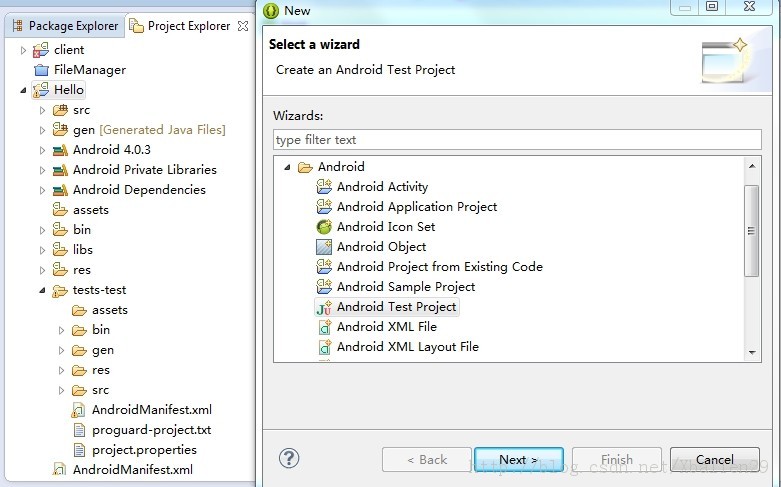Switch to the Package Explorer tab
The width and height of the screenshot is (781, 487).
tap(65, 25)
